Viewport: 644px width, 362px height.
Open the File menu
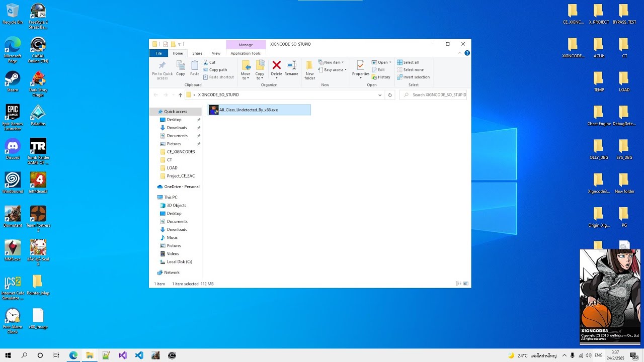pos(158,53)
